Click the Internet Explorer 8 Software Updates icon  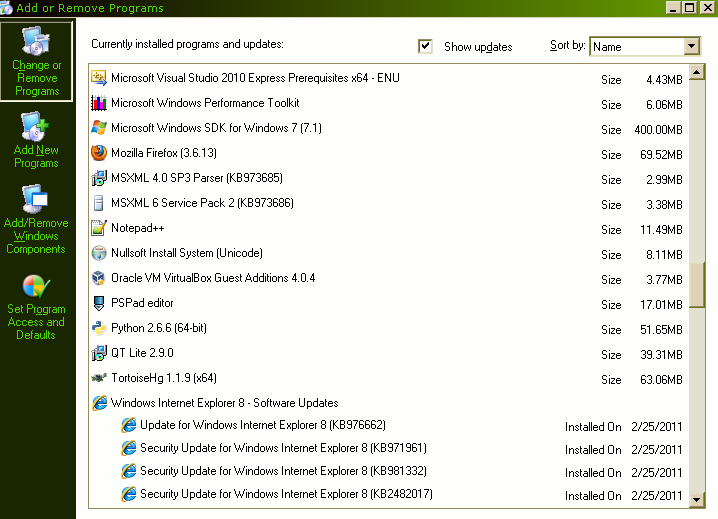pyautogui.click(x=99, y=403)
